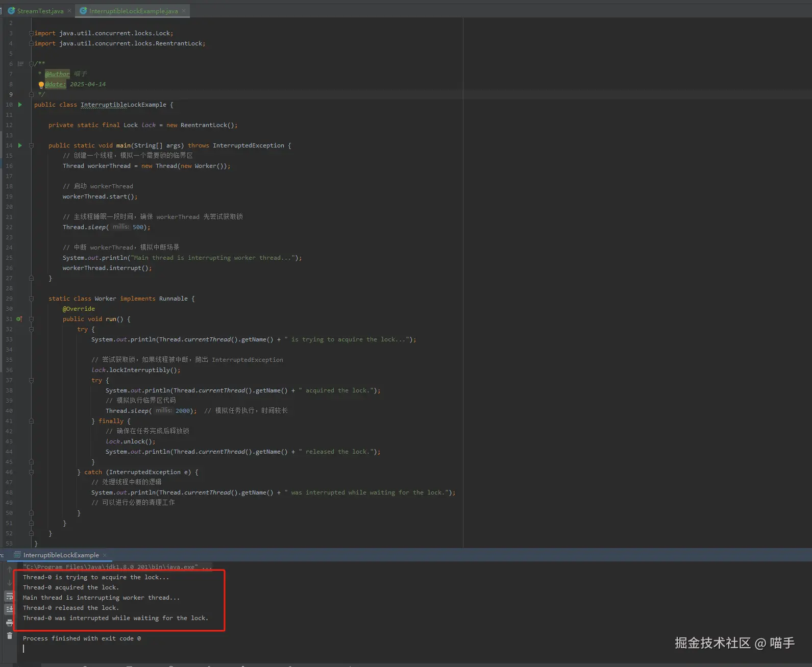
Task: Click the StreamTest.java class file icon
Action: click(11, 11)
